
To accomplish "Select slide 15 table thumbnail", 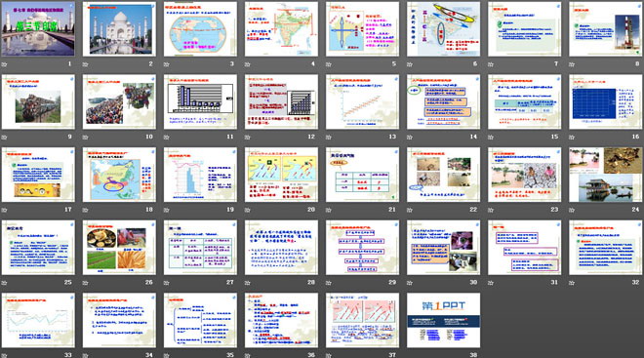I will point(525,101).
